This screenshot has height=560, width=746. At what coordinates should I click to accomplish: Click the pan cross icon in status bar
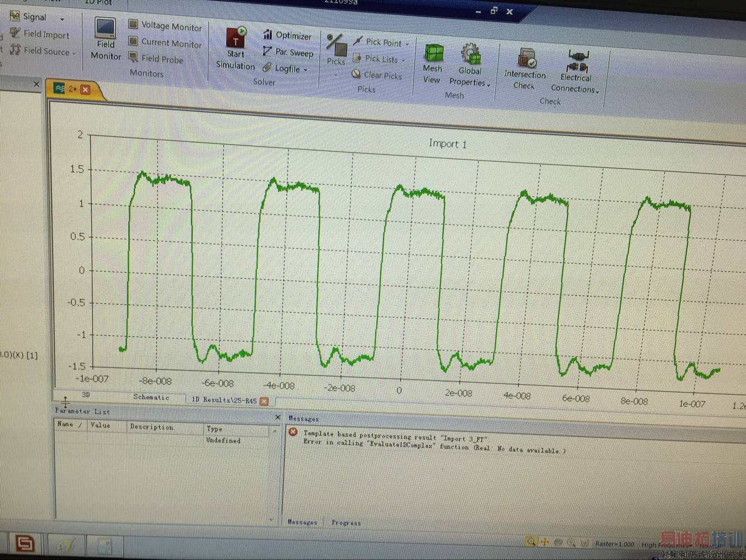545,542
